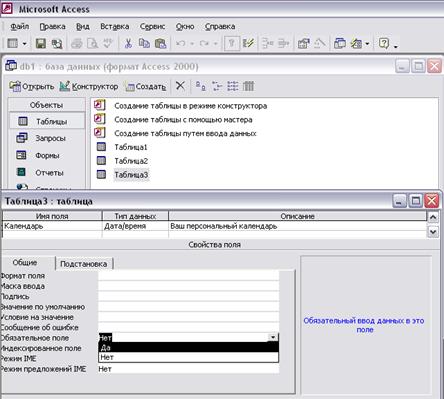The height and width of the screenshot is (399, 444).
Task: Open Print Preview from toolbar
Action: [x=92, y=43]
